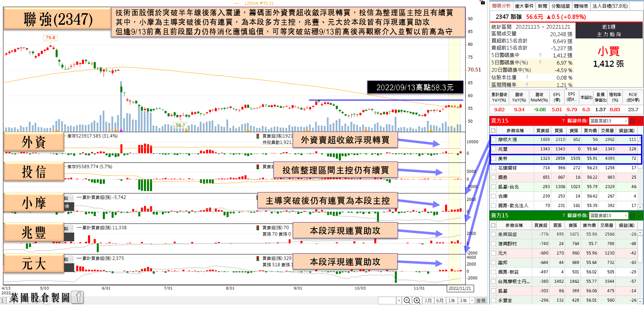This screenshot has width=644, height=312.
Task: Toggle select-all checkbox in 賣方15 table header
Action: coord(493,225)
